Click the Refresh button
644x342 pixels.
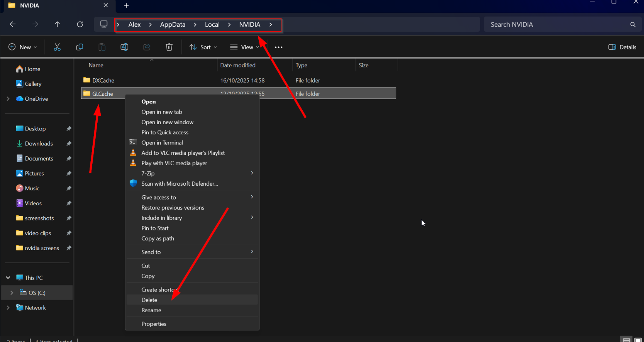80,24
